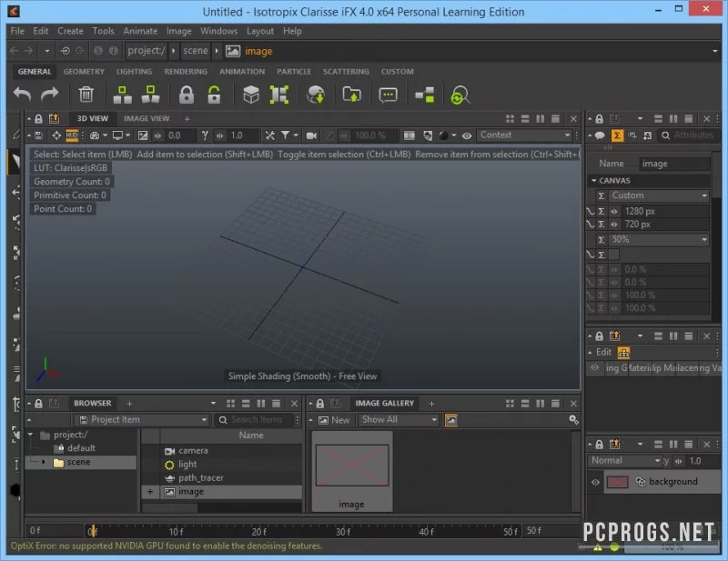Image resolution: width=728 pixels, height=561 pixels.
Task: Open the Custom canvas preset dropdown
Action: [658, 195]
